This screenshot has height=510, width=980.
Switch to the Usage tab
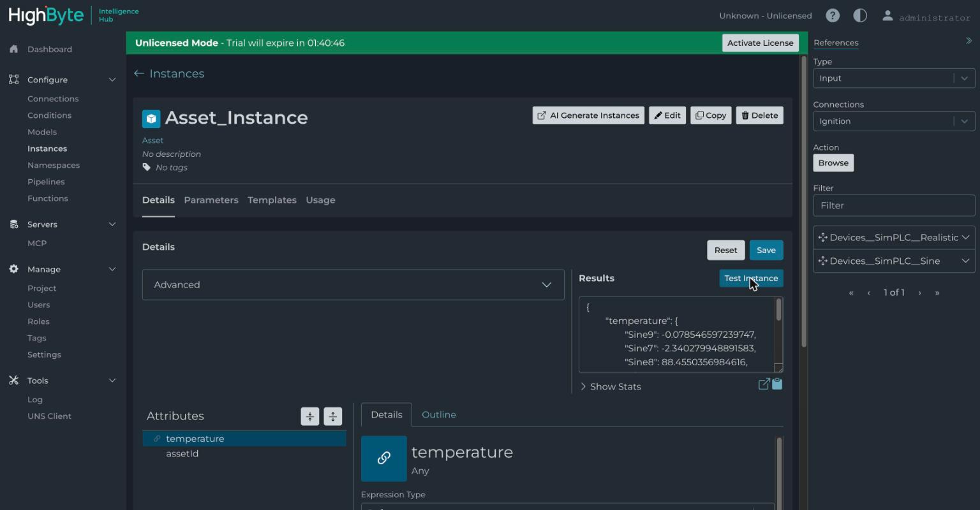click(320, 200)
